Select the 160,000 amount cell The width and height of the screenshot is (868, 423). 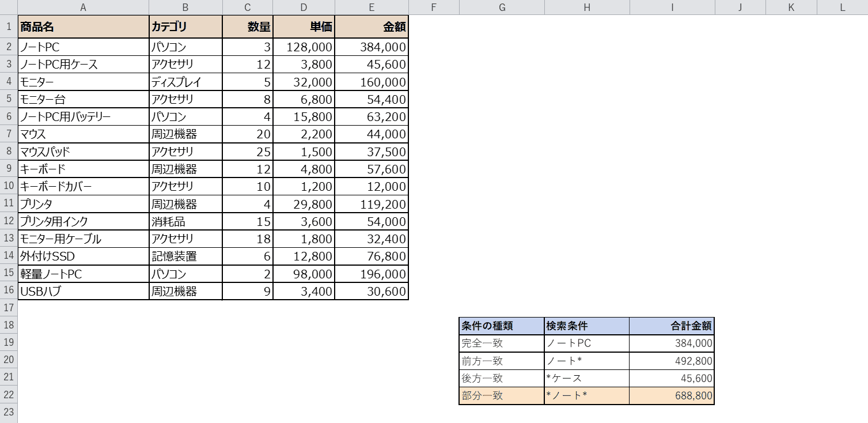(x=372, y=82)
